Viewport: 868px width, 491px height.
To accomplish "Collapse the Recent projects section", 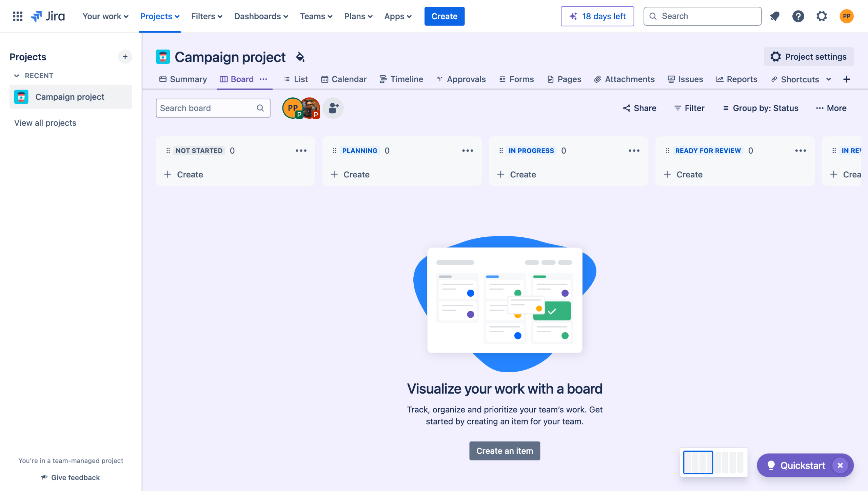I will 16,76.
